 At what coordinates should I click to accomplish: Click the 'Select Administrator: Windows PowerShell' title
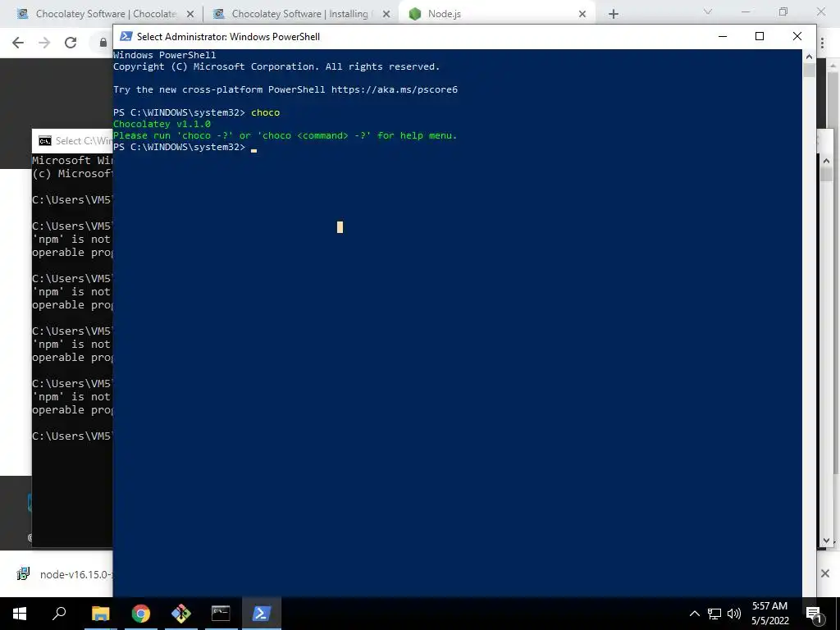tap(228, 36)
